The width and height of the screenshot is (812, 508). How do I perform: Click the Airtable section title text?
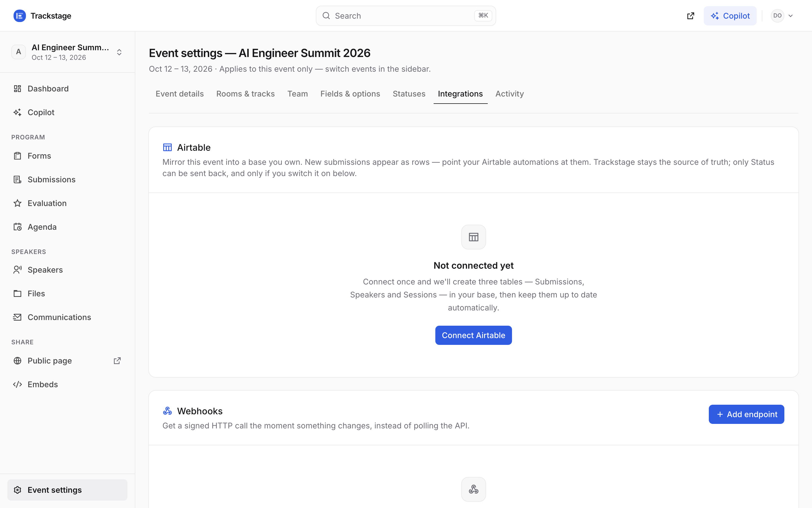coord(194,148)
